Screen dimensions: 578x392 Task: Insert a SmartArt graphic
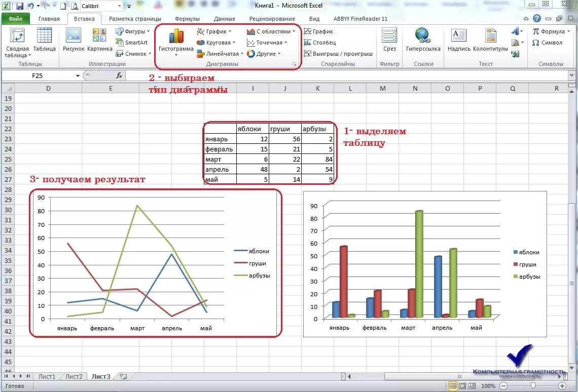(132, 43)
